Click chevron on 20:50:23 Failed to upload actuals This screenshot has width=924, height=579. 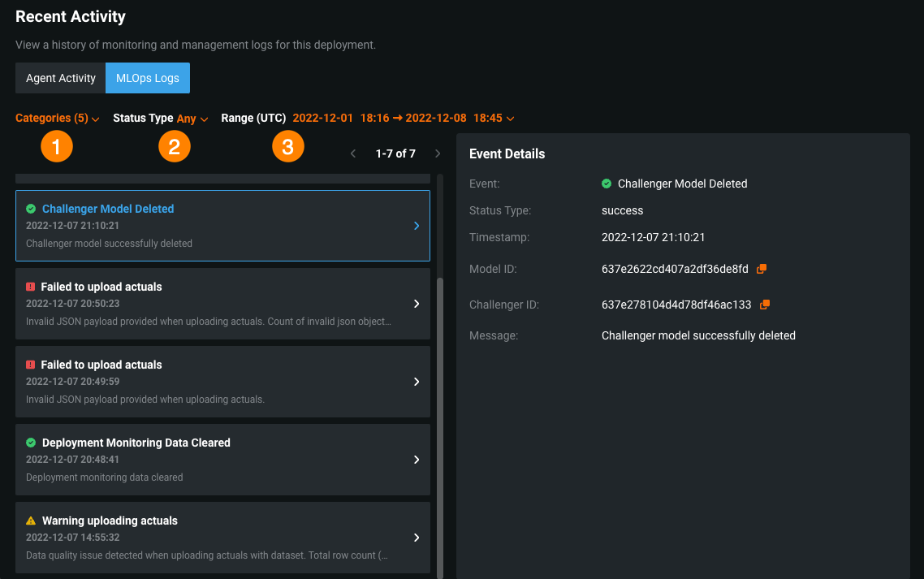pos(417,304)
